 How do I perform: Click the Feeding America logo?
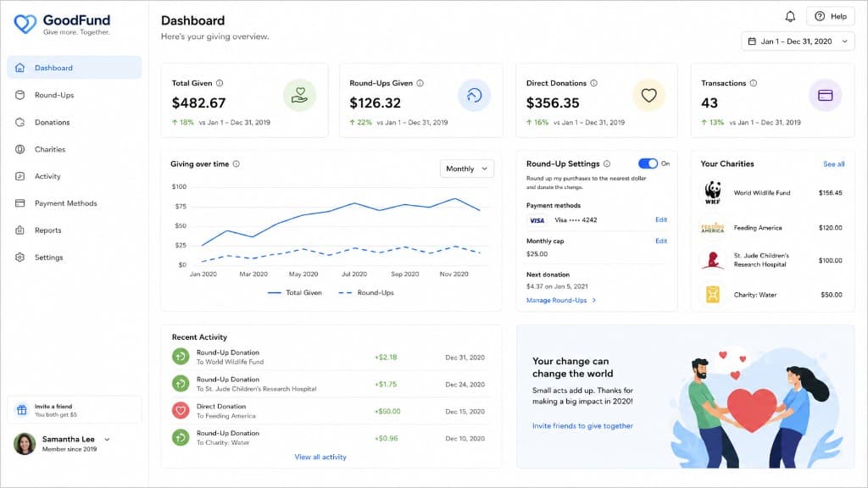pos(713,227)
